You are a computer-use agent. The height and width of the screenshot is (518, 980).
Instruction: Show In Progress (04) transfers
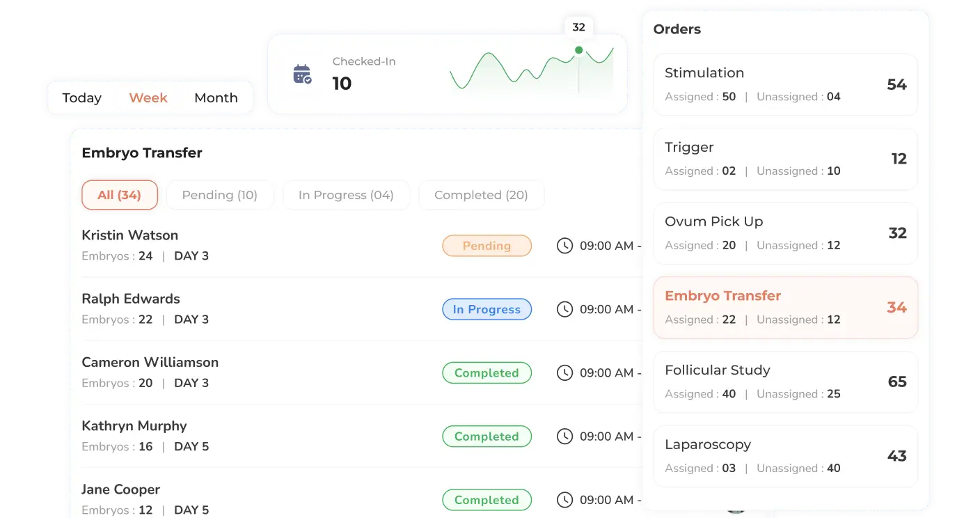(x=346, y=196)
